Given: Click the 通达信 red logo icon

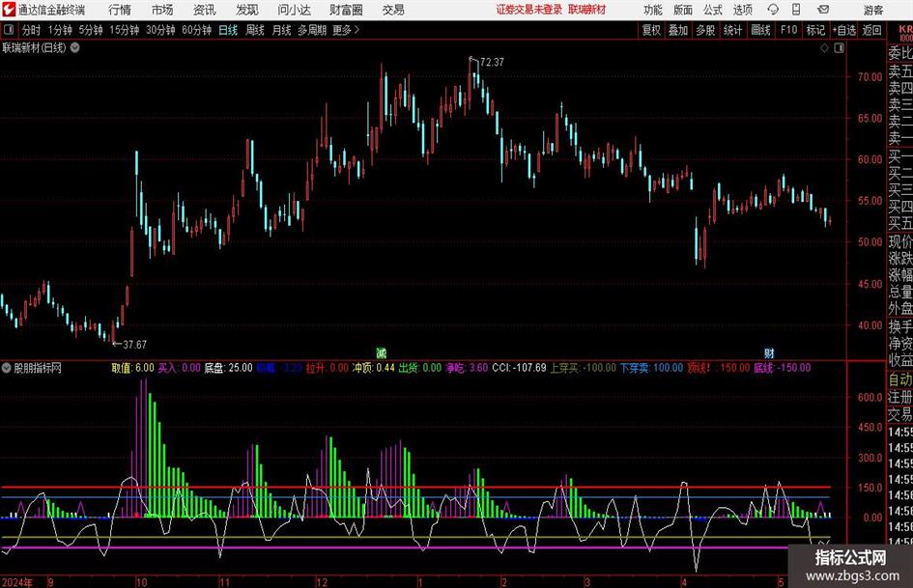Looking at the screenshot, I should click(x=9, y=10).
